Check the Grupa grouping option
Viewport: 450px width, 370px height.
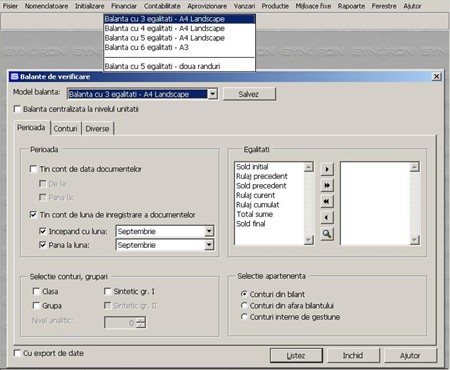(x=36, y=306)
